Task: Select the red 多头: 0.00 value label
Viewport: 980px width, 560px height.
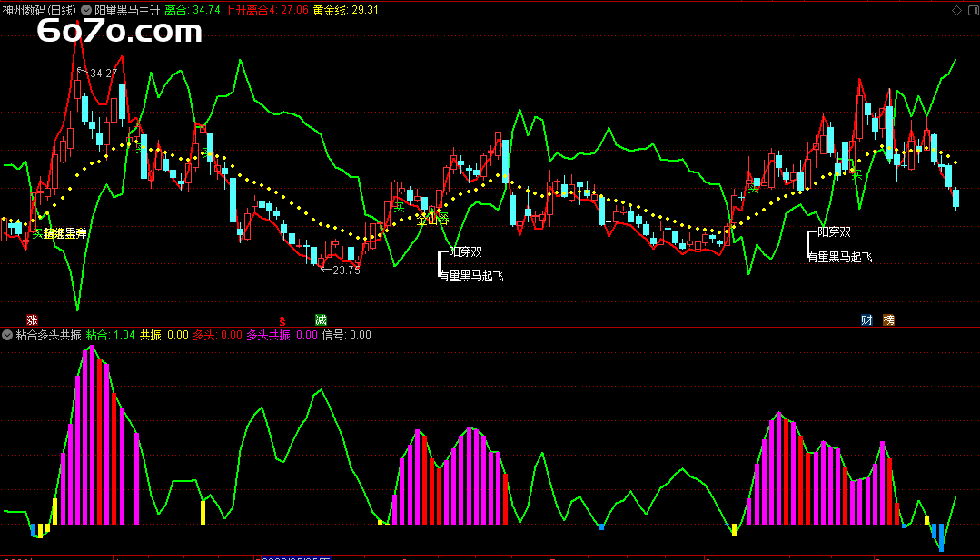Action: [217, 335]
